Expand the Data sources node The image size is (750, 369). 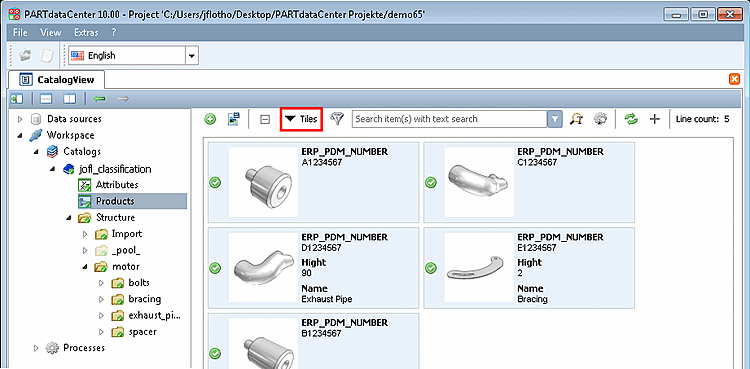click(x=20, y=119)
